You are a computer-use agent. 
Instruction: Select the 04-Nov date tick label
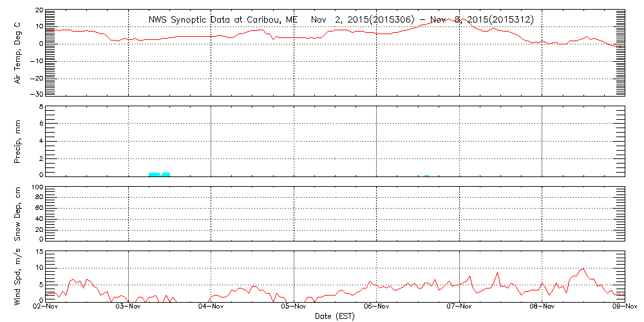[211, 308]
